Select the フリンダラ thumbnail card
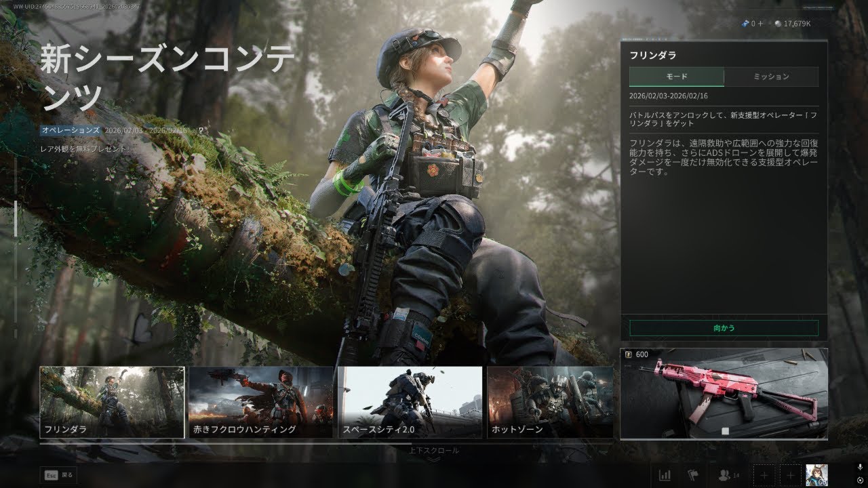Image resolution: width=868 pixels, height=488 pixels. click(x=112, y=402)
